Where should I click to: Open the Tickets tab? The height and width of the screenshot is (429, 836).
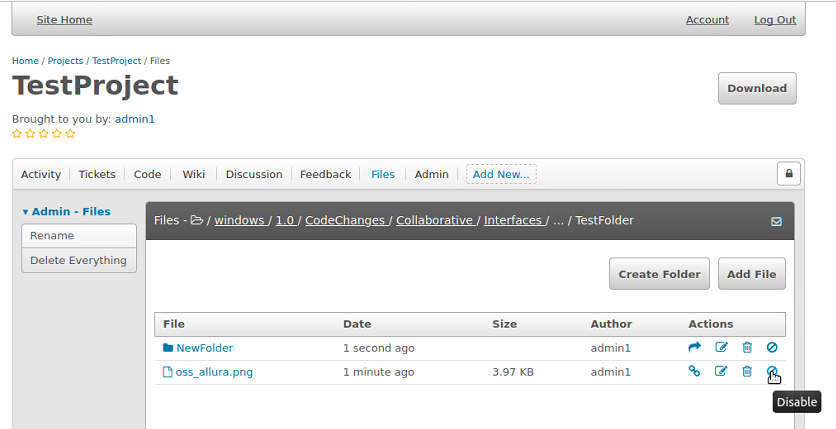(97, 174)
